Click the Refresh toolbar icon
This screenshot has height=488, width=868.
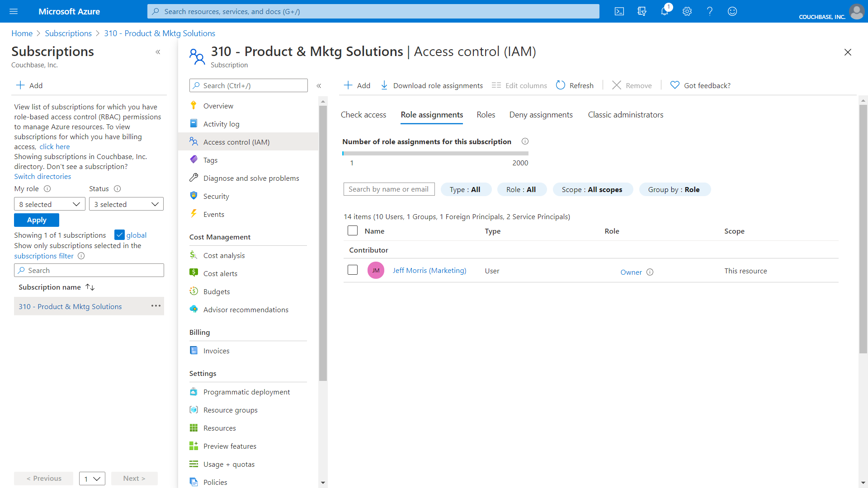coord(561,85)
